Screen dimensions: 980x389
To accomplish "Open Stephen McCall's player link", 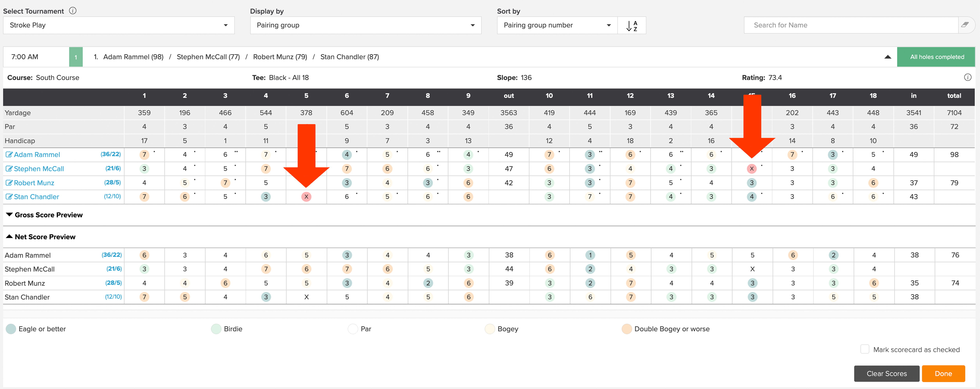I will pos(39,169).
